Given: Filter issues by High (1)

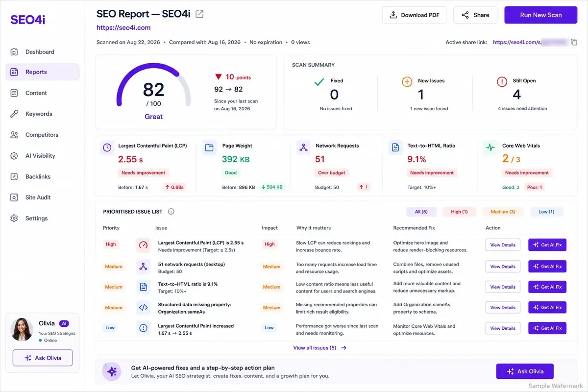Looking at the screenshot, I should point(459,212).
